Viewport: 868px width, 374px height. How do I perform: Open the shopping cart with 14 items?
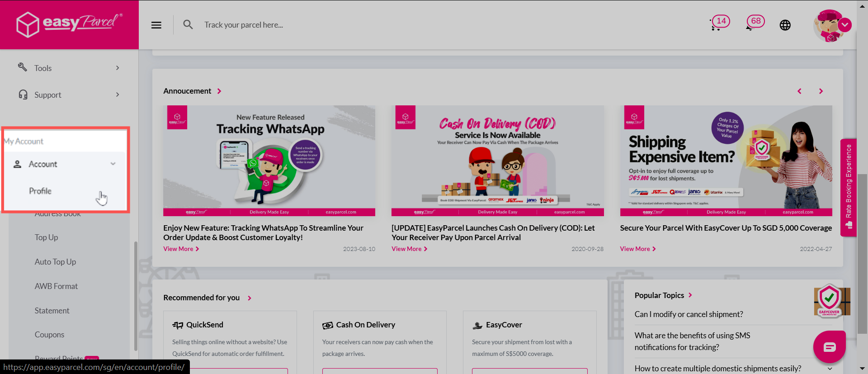click(719, 23)
